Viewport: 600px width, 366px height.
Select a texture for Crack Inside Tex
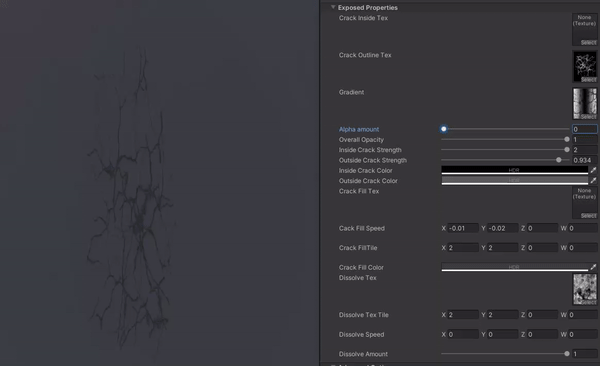coord(588,42)
